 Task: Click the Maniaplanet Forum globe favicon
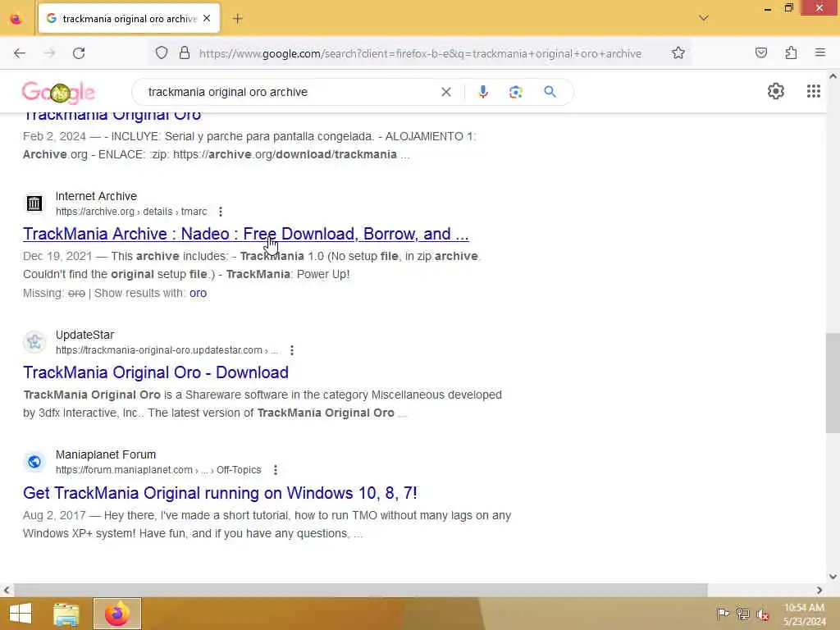[34, 461]
